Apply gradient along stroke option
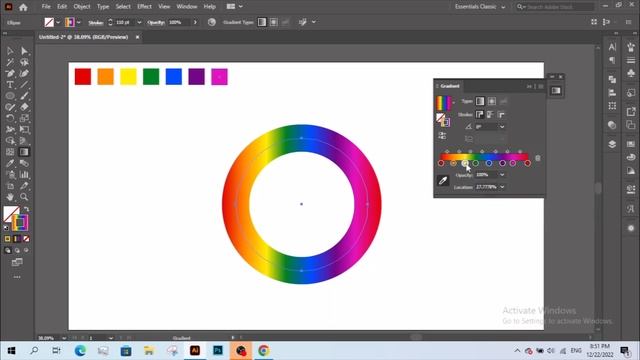The width and height of the screenshot is (640, 360). 490,115
